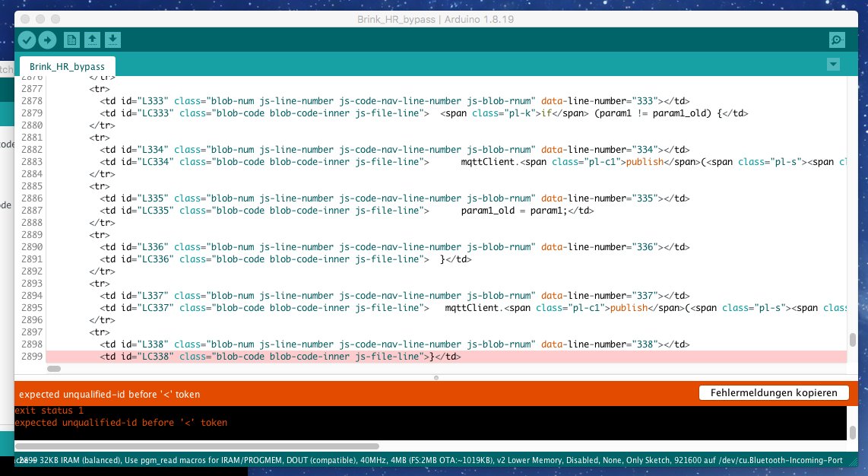Click orange status bar error message
Screen dimensions: 868x476
point(109,394)
